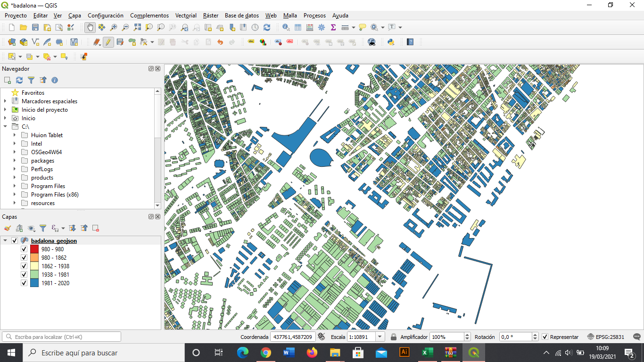Screen dimensions: 644x362
Task: Open the Python console icon
Action: 391,42
